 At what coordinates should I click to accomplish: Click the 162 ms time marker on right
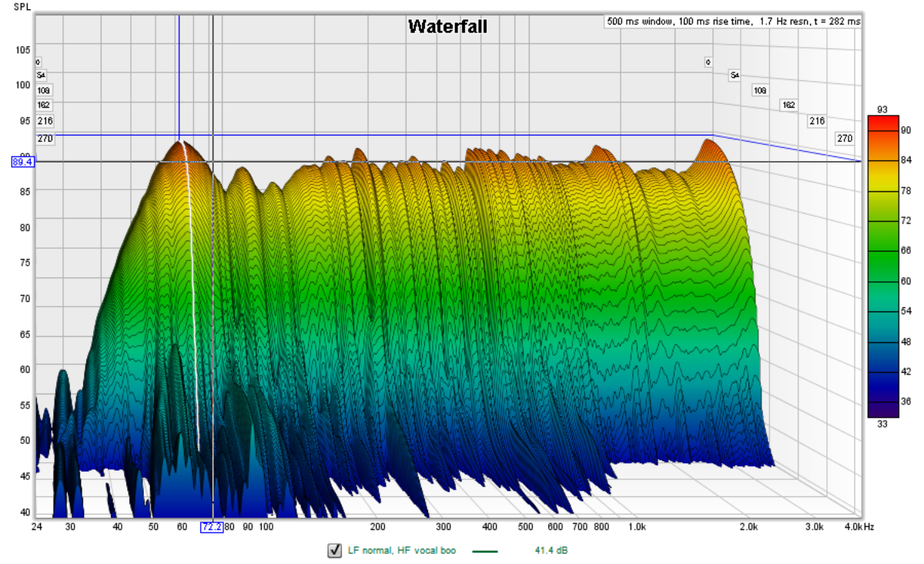[x=788, y=105]
